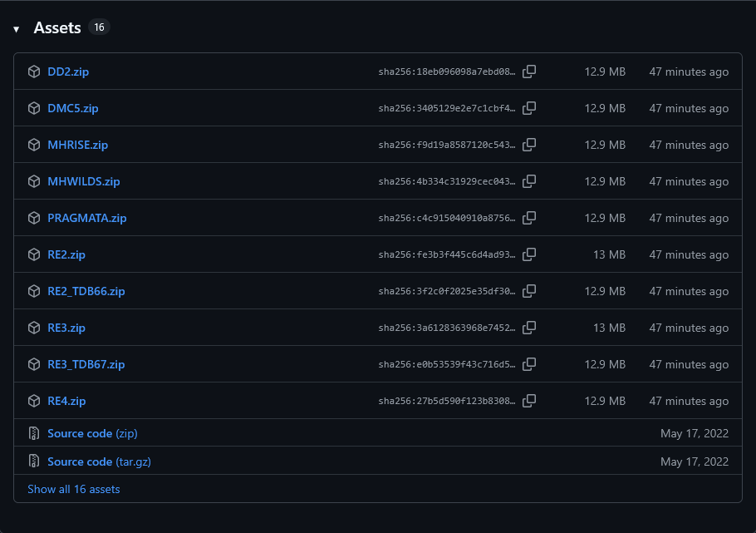The image size is (756, 533).
Task: Open PRAGMATA.zip asset link
Action: click(86, 218)
